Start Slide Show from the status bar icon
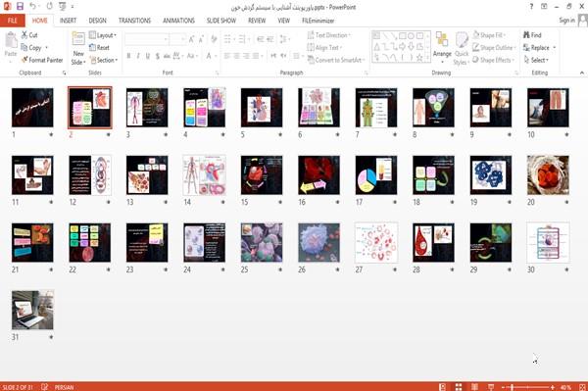Screen dimensions: 588x391 pos(491,386)
